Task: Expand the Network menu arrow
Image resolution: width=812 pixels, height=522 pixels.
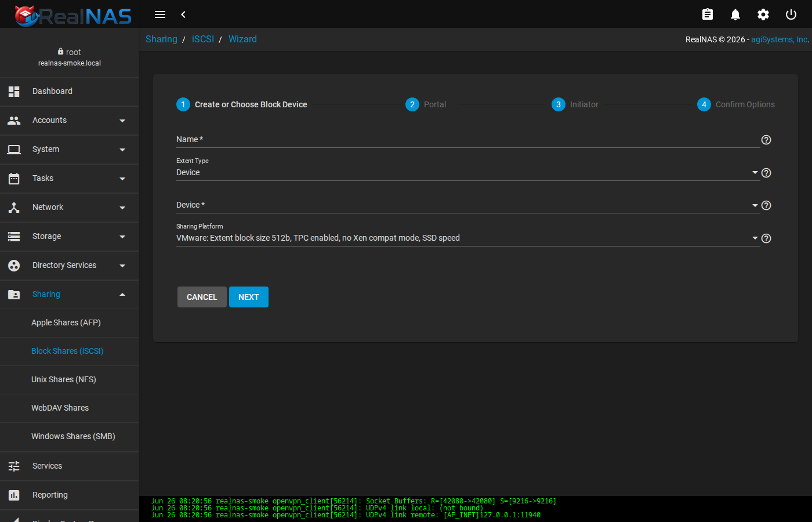Action: [x=122, y=208]
